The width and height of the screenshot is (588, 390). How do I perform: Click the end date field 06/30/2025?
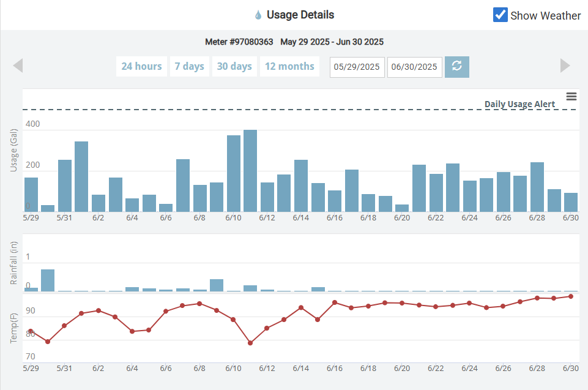point(414,67)
